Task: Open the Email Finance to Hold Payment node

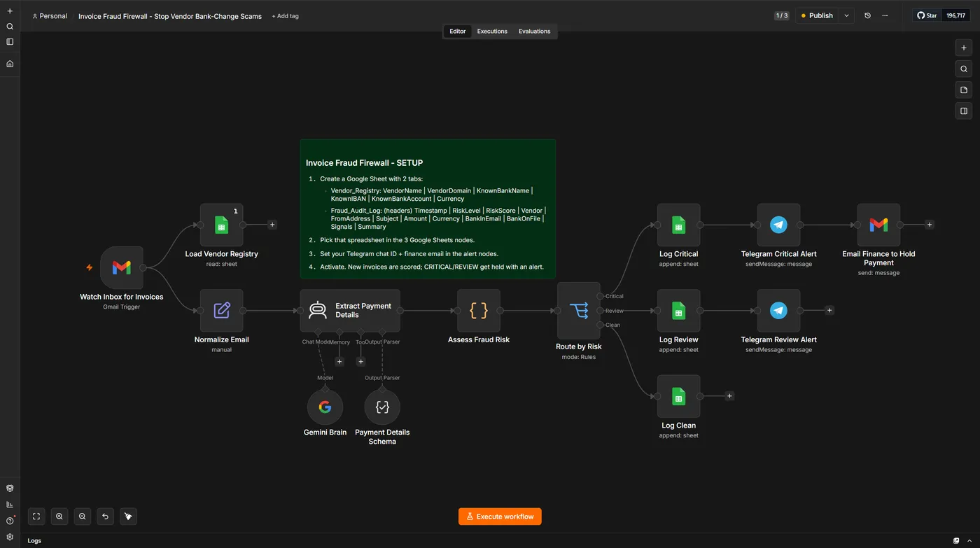Action: [878, 225]
